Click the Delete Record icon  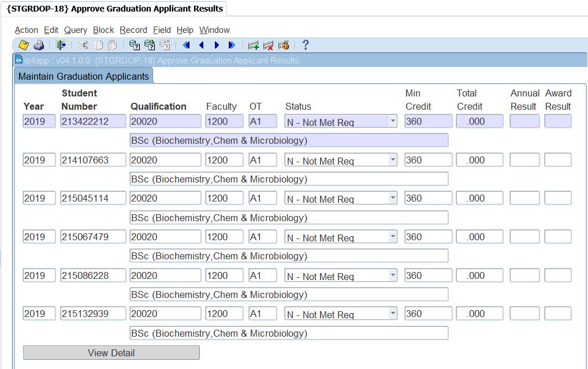pyautogui.click(x=268, y=45)
